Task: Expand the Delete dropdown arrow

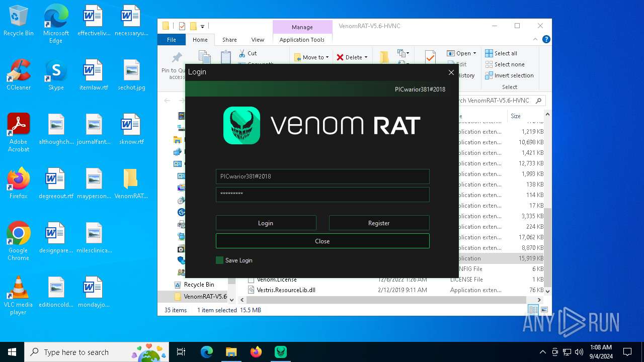Action: 366,57
